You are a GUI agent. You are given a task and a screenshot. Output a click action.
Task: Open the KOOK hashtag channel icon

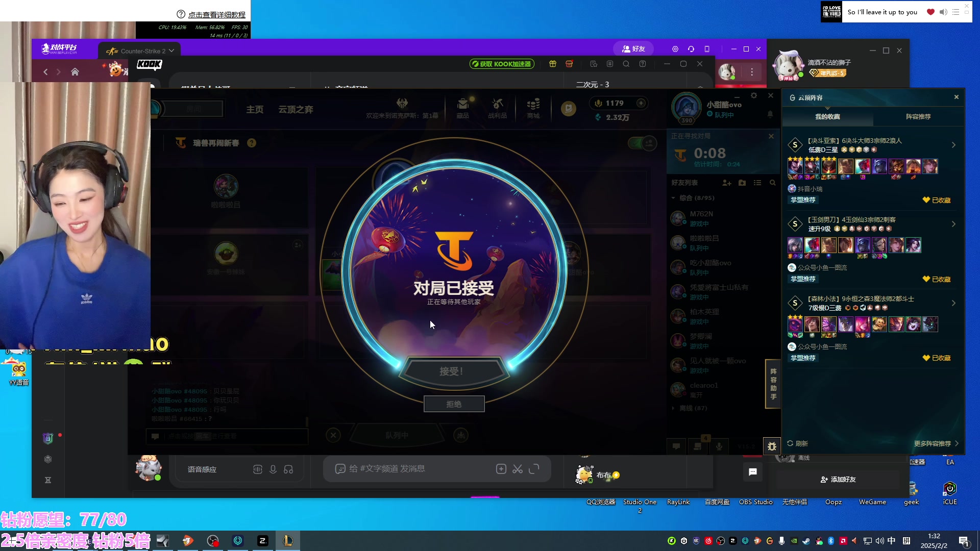coord(610,64)
